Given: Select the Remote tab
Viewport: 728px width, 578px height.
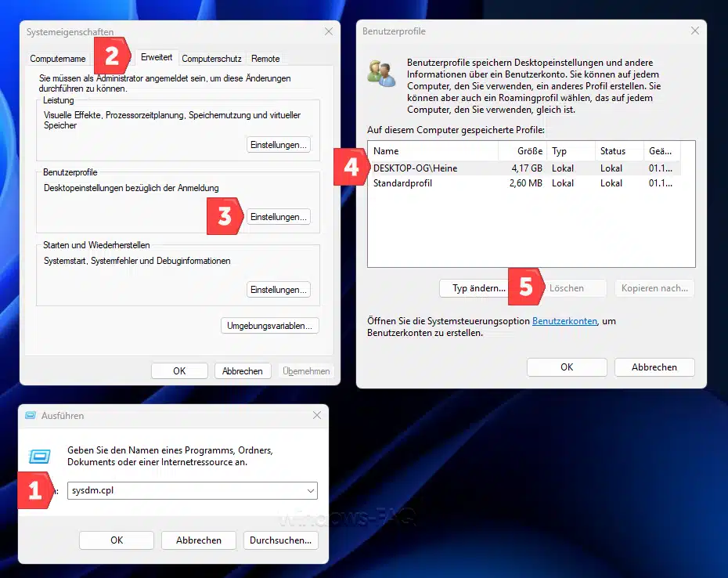Looking at the screenshot, I should point(265,59).
